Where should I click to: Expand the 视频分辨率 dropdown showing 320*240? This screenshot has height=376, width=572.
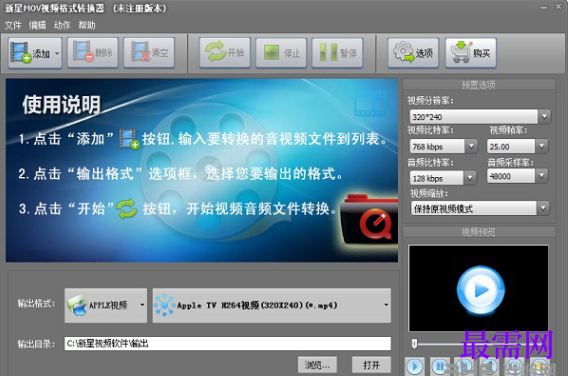(544, 117)
